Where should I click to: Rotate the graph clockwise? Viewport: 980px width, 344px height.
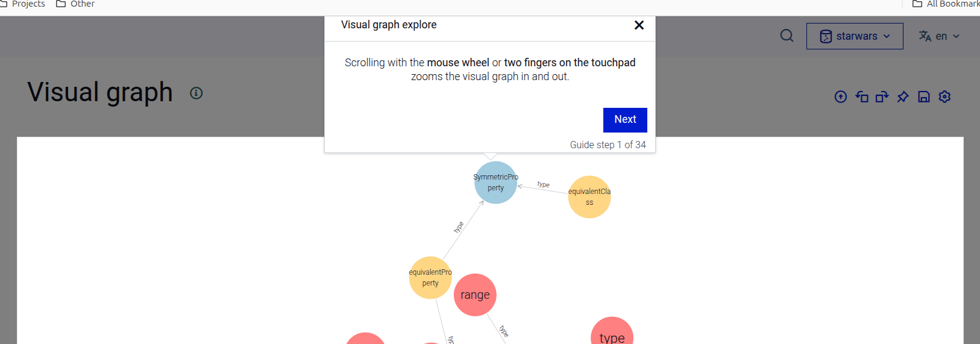click(882, 96)
